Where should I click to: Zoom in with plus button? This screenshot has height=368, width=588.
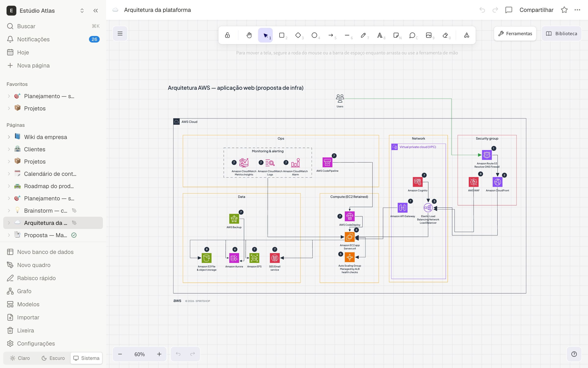pos(159,354)
